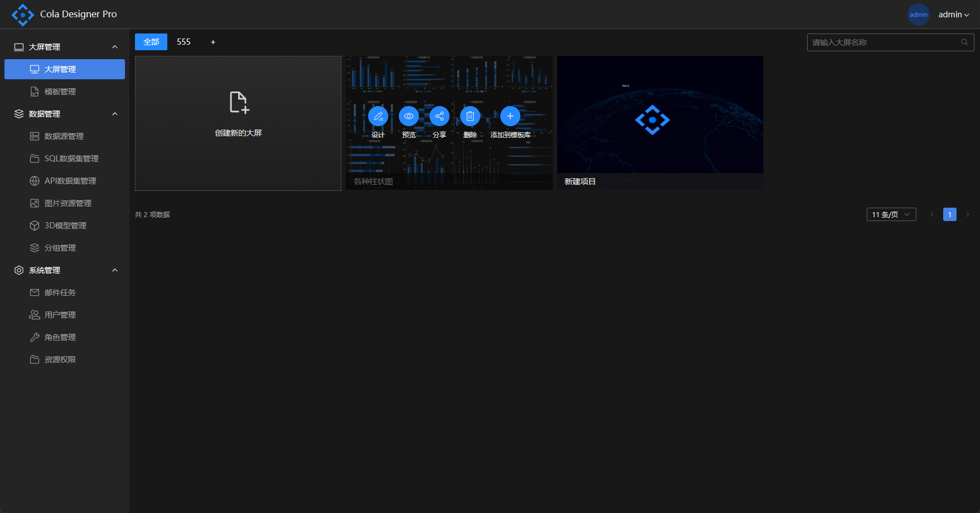The width and height of the screenshot is (980, 513).
Task: Click the Cola Designer Pro logo
Action: click(23, 15)
